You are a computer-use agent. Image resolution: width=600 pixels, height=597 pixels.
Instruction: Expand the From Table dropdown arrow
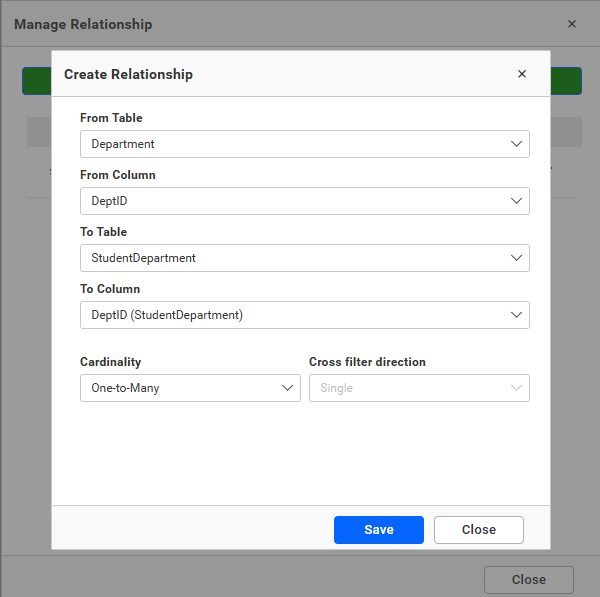516,144
